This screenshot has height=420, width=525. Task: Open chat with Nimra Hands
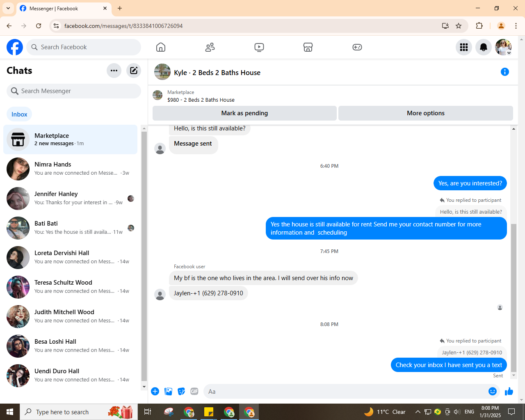pos(71,169)
